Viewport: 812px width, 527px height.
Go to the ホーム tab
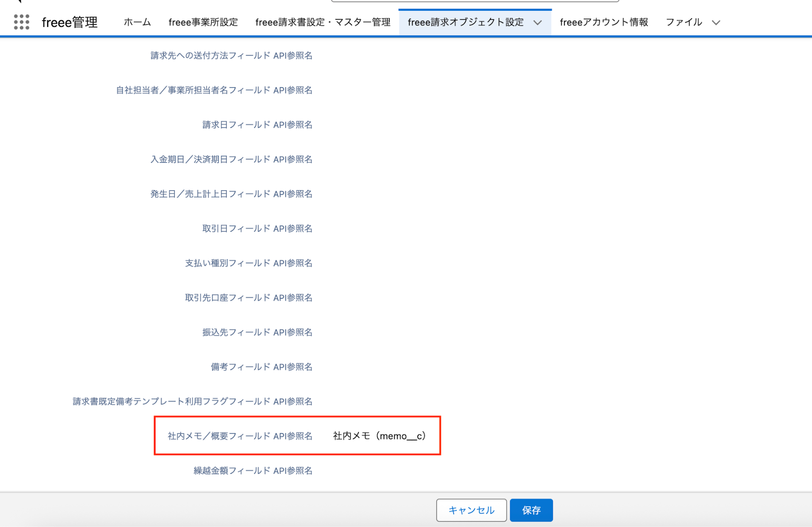(137, 22)
